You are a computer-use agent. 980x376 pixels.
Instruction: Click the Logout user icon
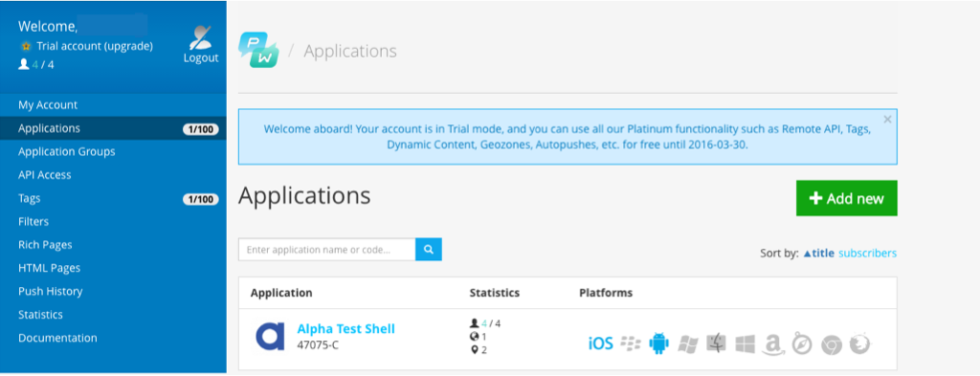click(201, 37)
